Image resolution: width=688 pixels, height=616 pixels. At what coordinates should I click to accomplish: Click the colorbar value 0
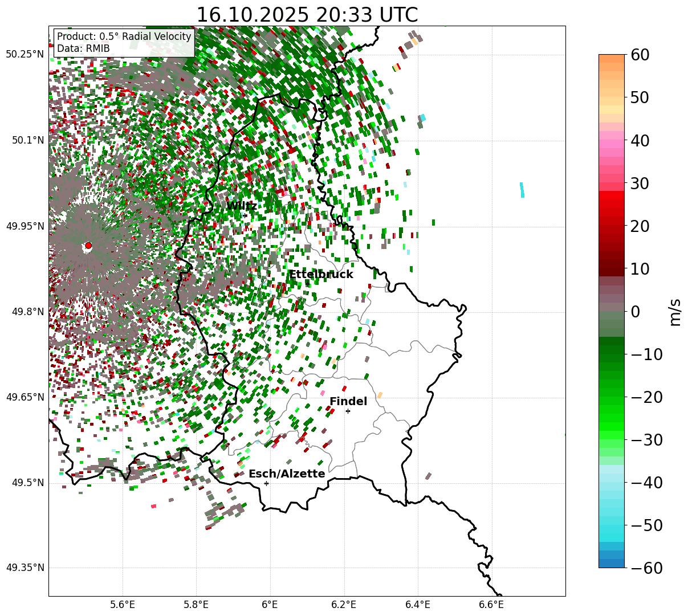click(635, 312)
